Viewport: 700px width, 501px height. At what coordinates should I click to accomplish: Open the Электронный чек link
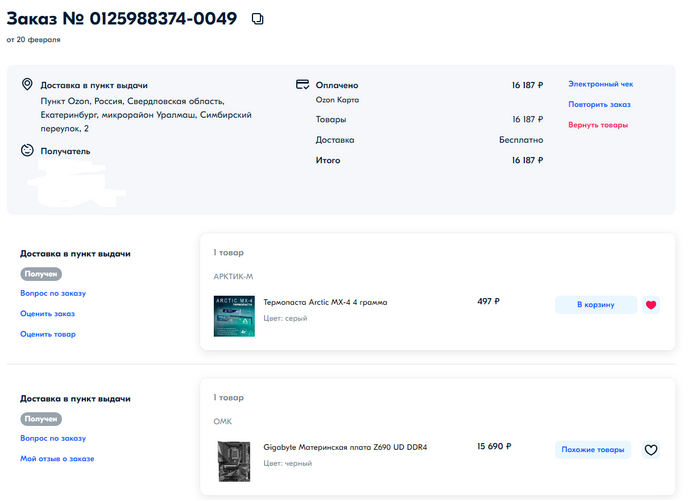(600, 84)
